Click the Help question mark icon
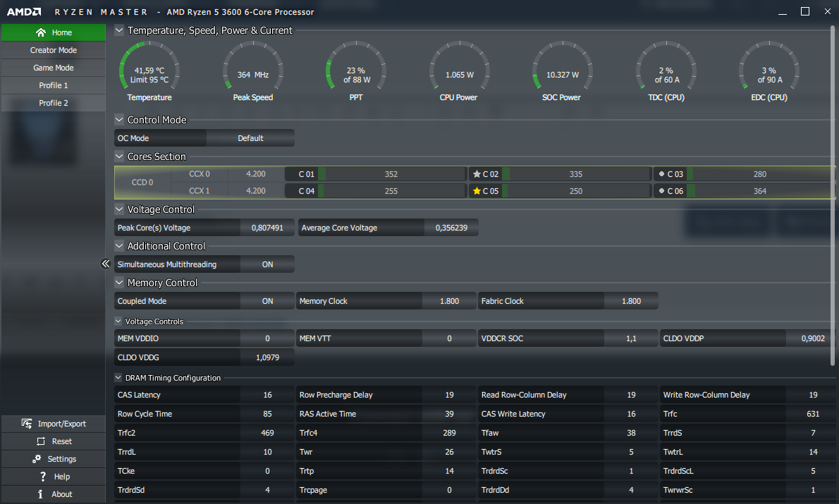This screenshot has width=839, height=504. tap(43, 477)
